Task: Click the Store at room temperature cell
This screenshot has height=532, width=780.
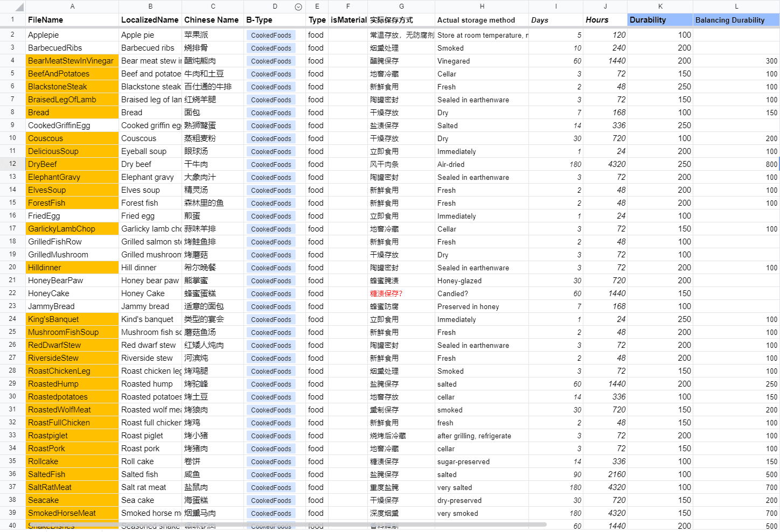Action: click(482, 35)
